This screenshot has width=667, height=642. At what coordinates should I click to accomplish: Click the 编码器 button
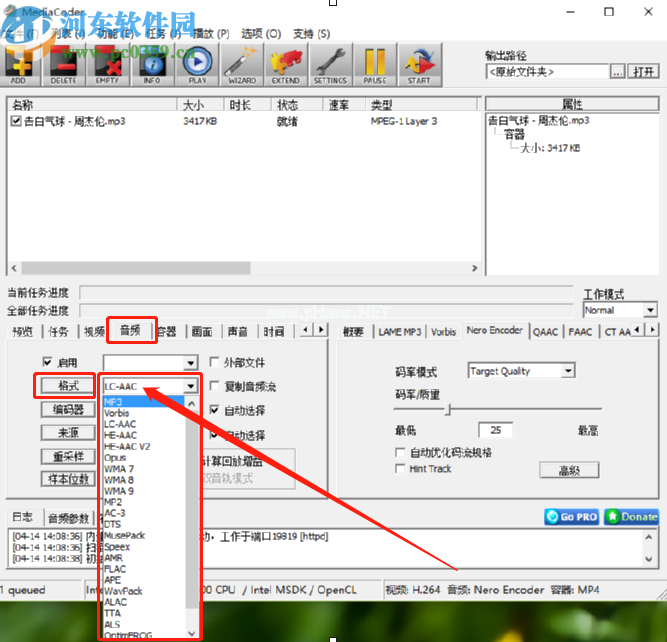click(x=67, y=409)
